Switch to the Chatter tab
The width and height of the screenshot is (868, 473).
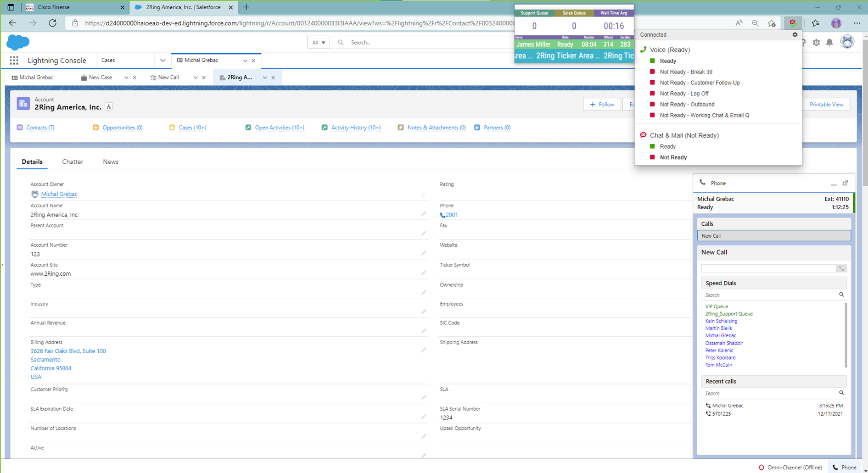click(x=73, y=161)
